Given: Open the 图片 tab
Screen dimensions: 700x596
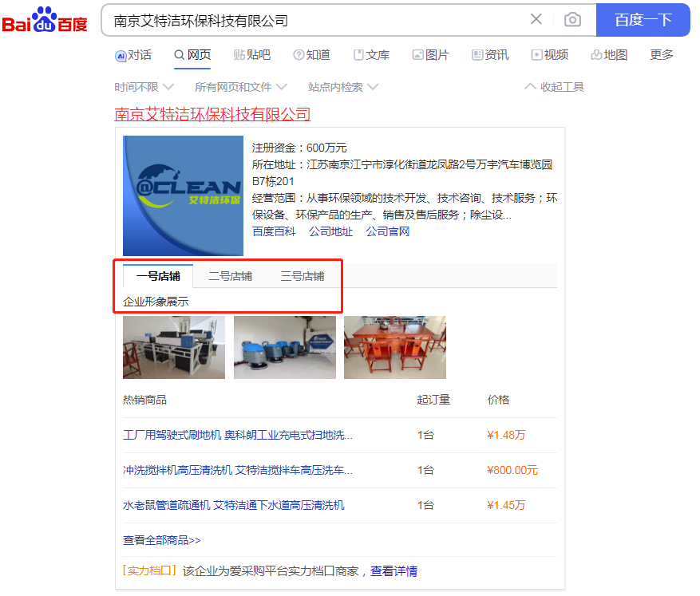Looking at the screenshot, I should [x=430, y=55].
